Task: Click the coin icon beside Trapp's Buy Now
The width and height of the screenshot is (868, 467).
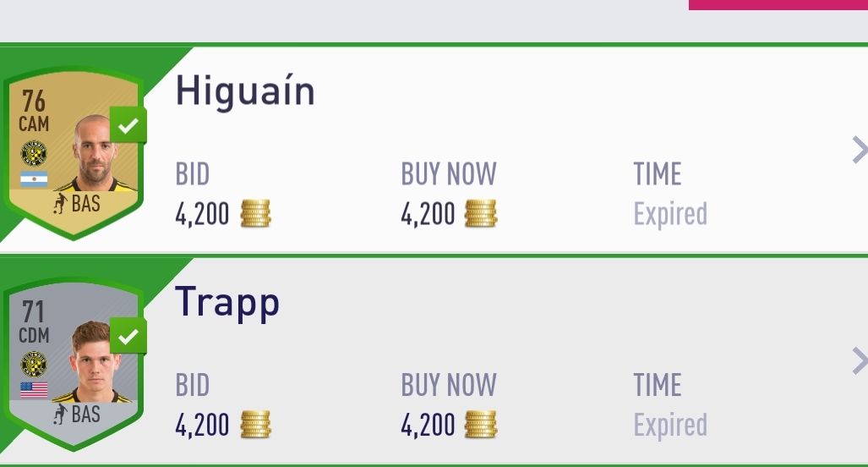Action: (481, 425)
